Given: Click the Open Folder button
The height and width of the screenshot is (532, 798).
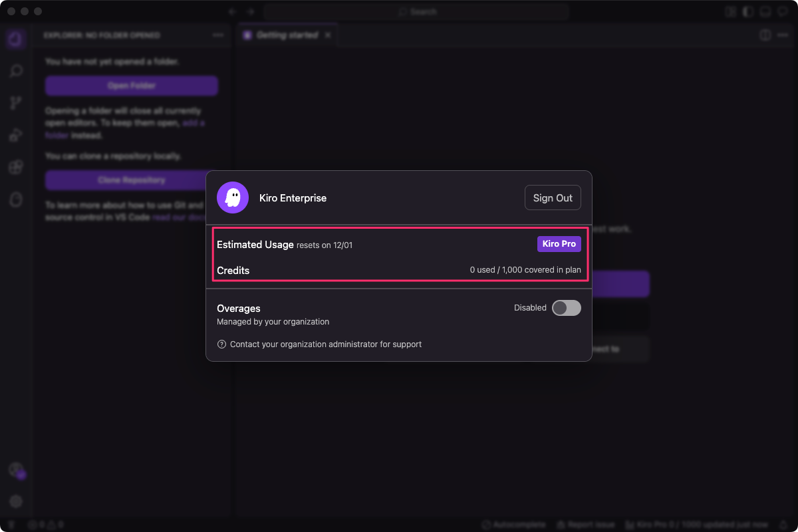Looking at the screenshot, I should click(132, 86).
